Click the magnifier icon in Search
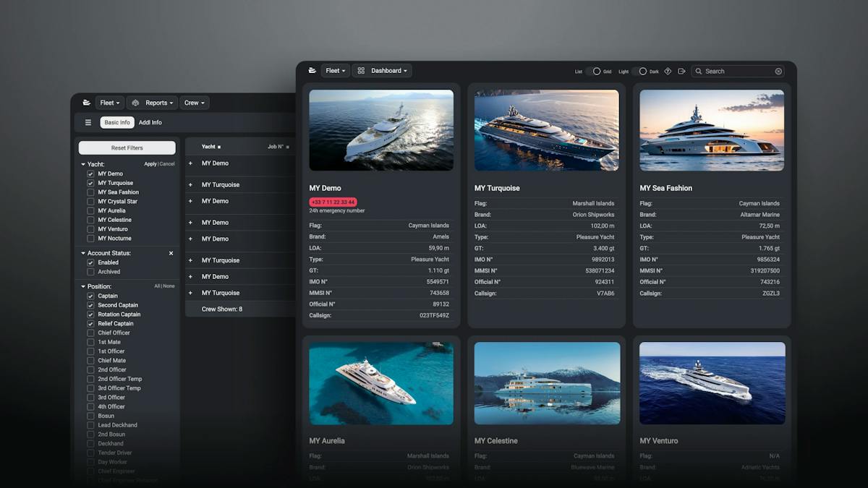This screenshot has width=868, height=488. pyautogui.click(x=699, y=72)
